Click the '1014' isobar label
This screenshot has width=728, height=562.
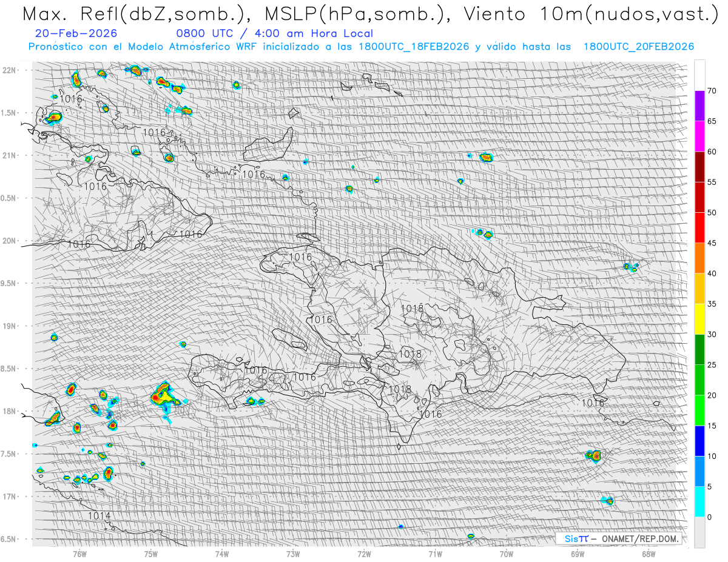[x=99, y=516]
